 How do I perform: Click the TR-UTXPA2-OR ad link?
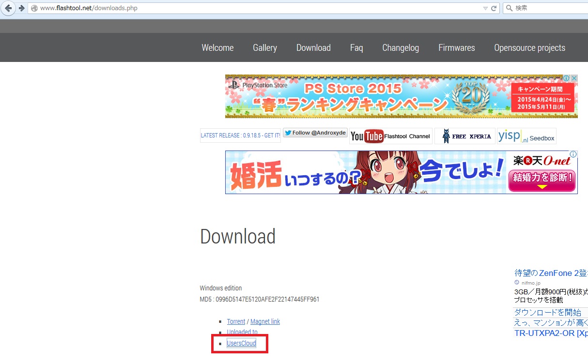pyautogui.click(x=551, y=334)
